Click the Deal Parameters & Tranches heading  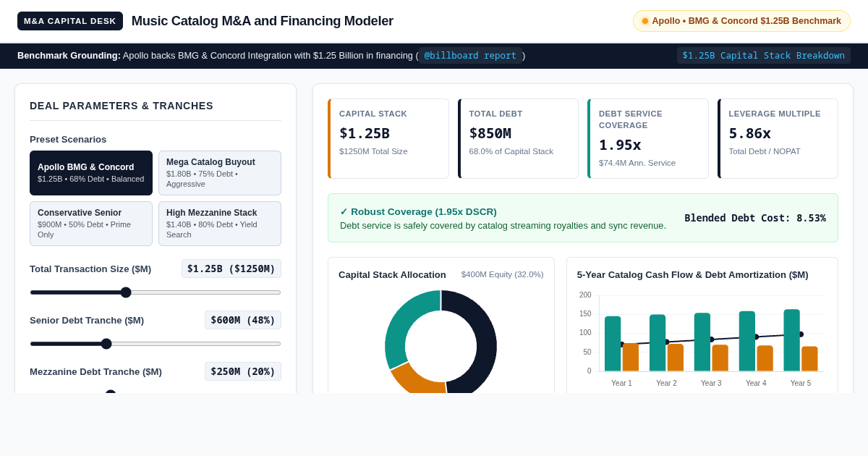point(122,106)
